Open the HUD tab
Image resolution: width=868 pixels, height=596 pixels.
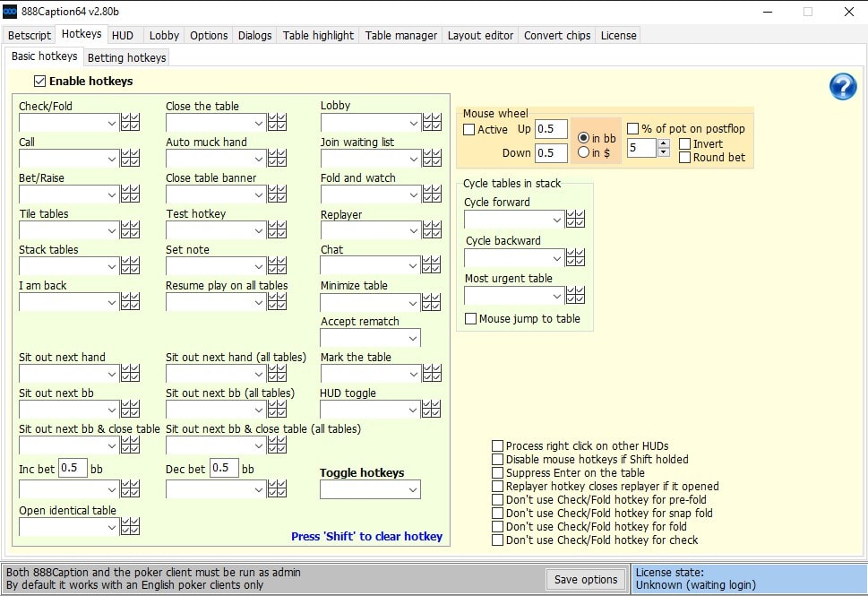coord(123,36)
